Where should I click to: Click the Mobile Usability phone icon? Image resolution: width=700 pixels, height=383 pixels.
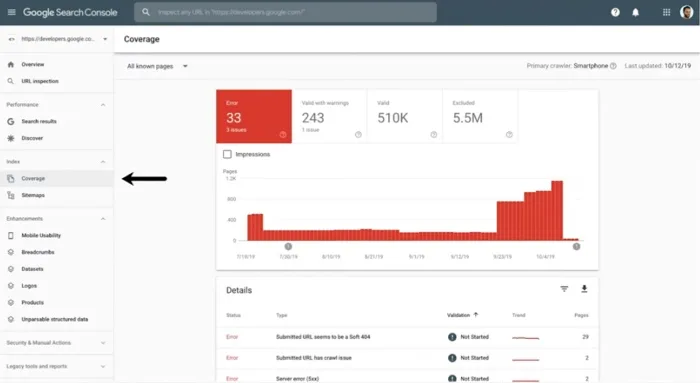(x=11, y=235)
